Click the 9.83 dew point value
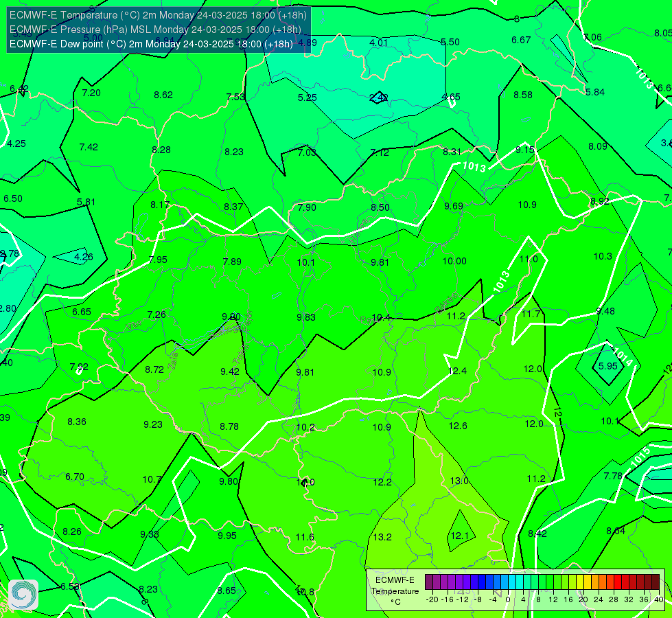 [x=306, y=317]
